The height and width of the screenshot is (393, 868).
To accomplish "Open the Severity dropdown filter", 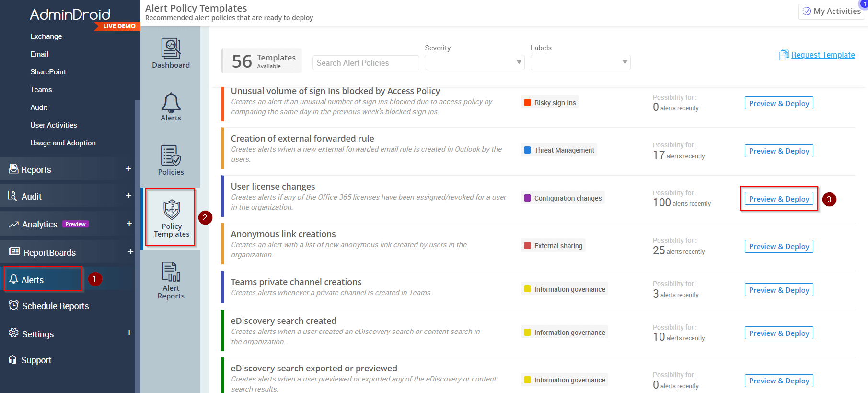I will tap(474, 62).
